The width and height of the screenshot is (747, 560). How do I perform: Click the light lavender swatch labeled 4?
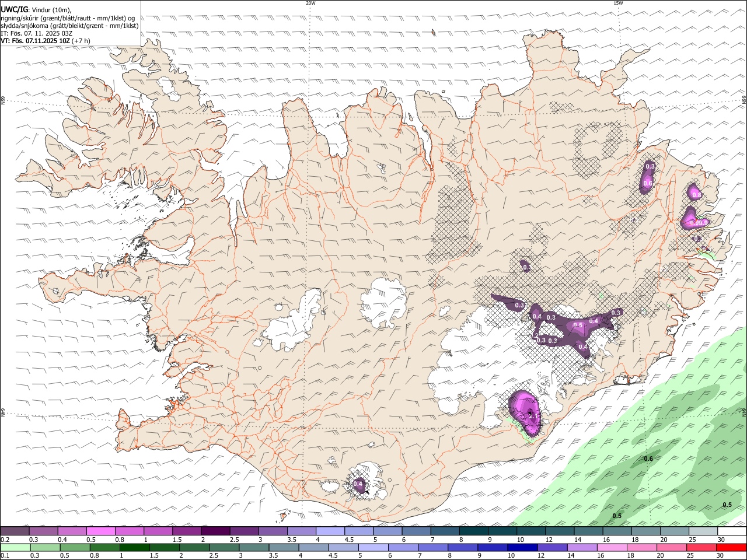(330, 531)
